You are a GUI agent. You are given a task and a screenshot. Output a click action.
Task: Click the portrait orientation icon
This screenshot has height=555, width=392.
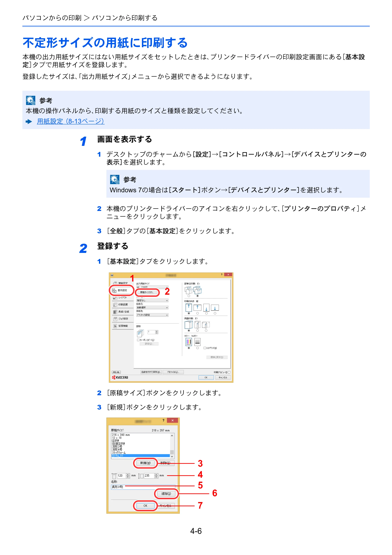click(189, 308)
